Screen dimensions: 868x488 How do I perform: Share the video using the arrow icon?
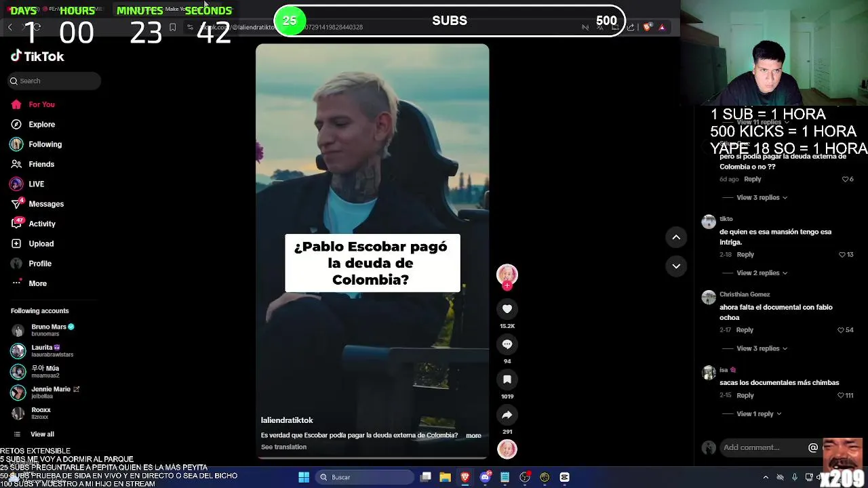coord(507,415)
